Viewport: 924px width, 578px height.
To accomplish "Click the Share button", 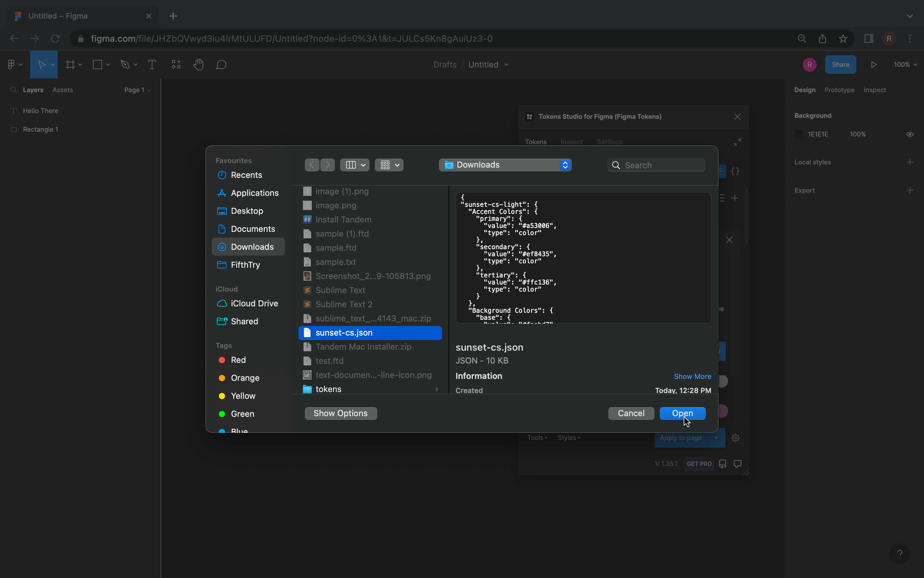I will pyautogui.click(x=840, y=65).
